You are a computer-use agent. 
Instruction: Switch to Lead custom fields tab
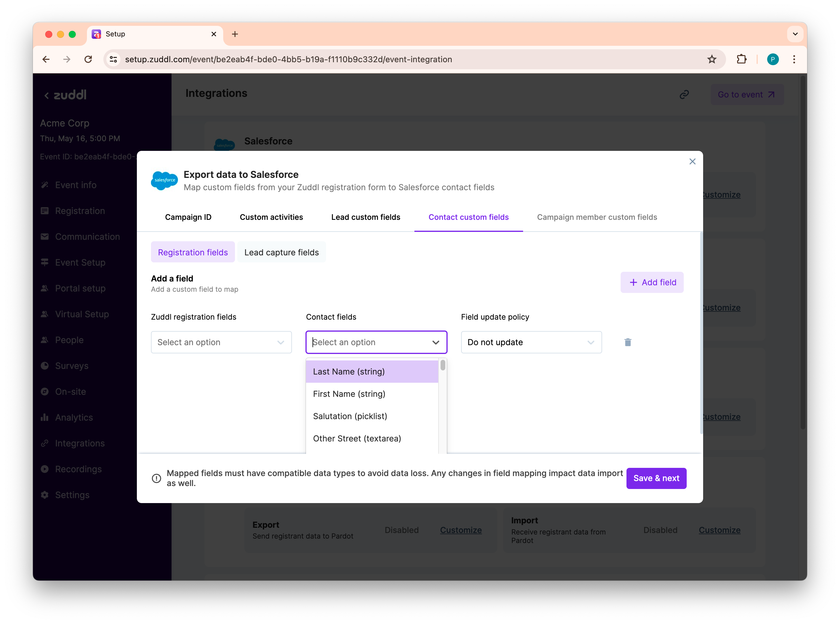point(365,217)
